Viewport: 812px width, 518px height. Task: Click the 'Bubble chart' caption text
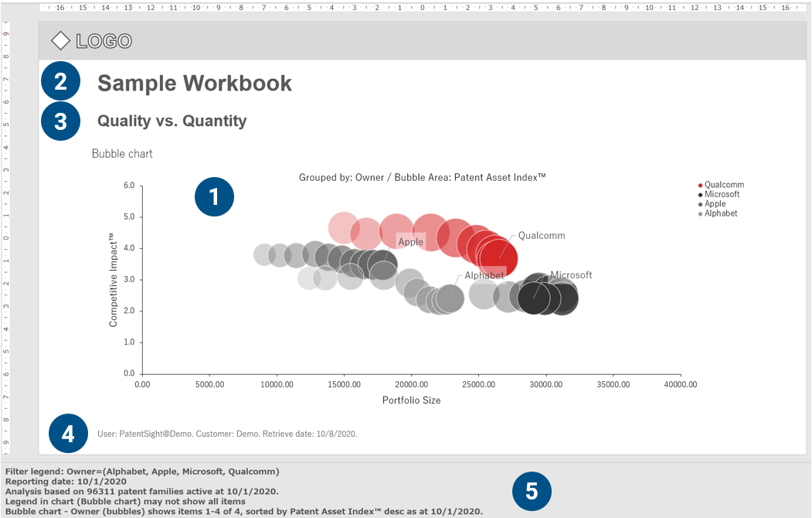122,154
